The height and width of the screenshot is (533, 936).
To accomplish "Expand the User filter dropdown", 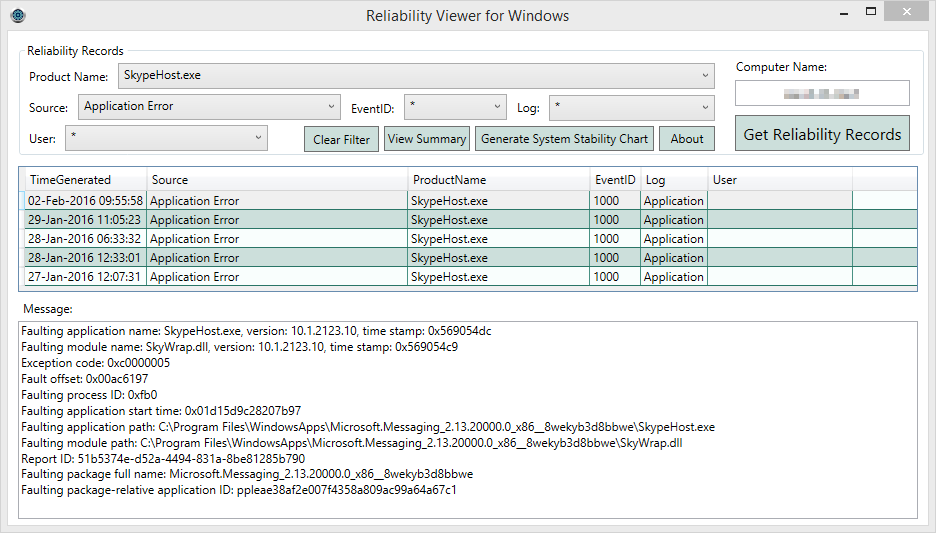I will click(x=166, y=138).
